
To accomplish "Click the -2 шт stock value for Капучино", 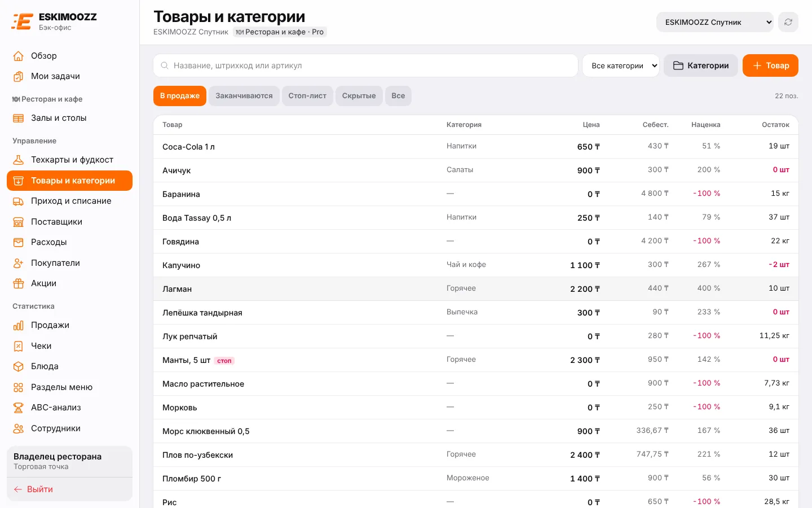I will pos(779,265).
